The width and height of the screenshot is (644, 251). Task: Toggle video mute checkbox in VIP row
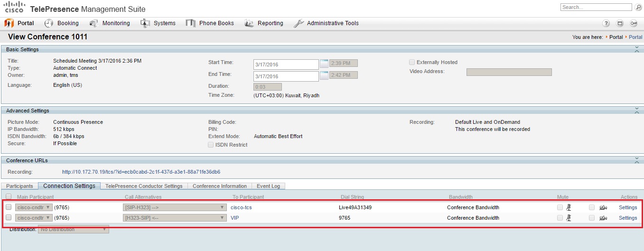tap(592, 218)
